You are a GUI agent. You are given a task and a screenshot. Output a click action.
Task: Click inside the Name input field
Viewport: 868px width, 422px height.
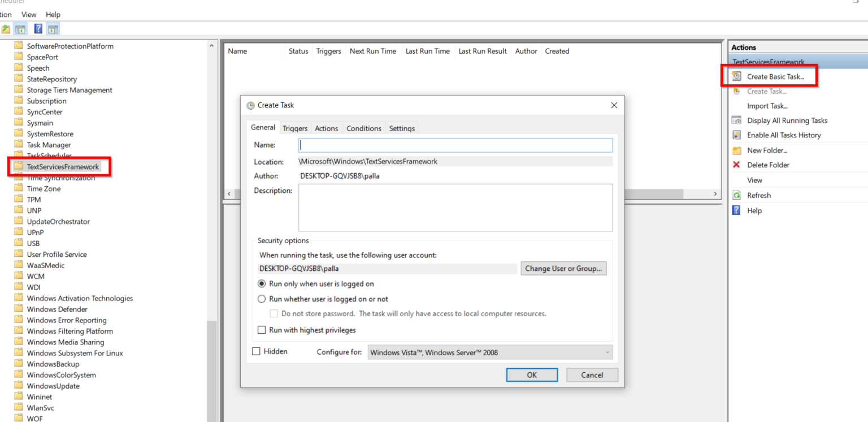pyautogui.click(x=455, y=145)
